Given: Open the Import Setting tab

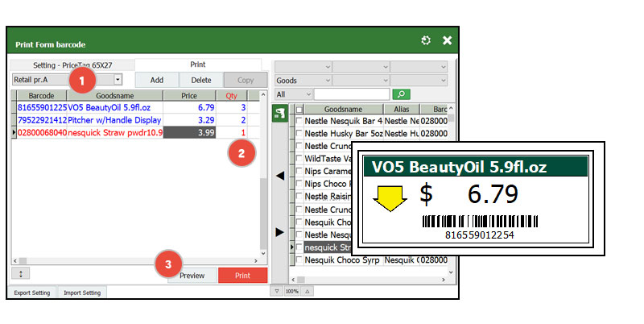Looking at the screenshot, I should point(82,293).
